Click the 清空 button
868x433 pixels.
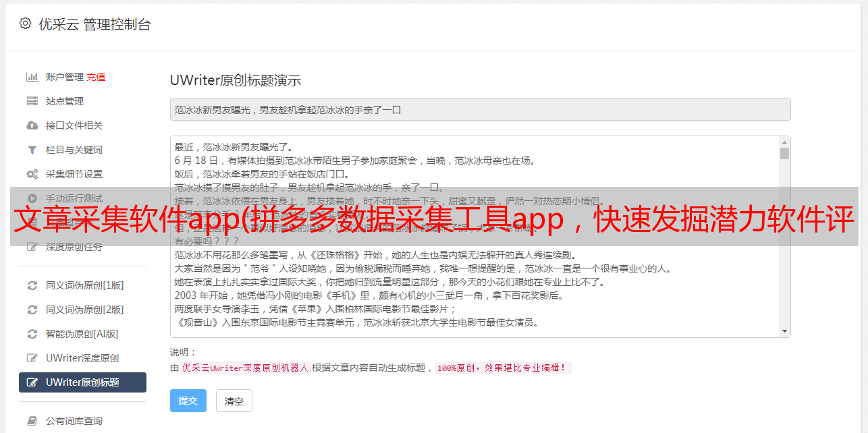click(234, 401)
